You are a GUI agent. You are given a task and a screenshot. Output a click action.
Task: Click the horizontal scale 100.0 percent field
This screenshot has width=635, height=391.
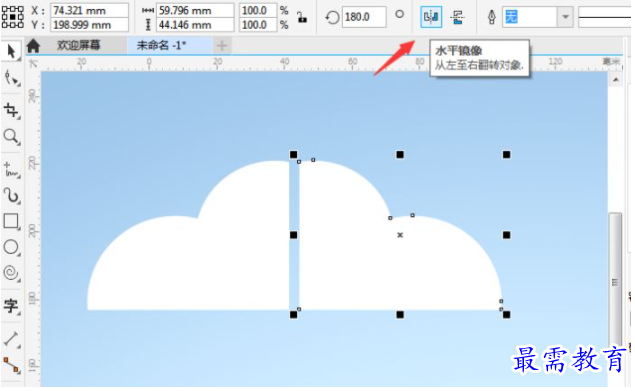[x=258, y=10]
